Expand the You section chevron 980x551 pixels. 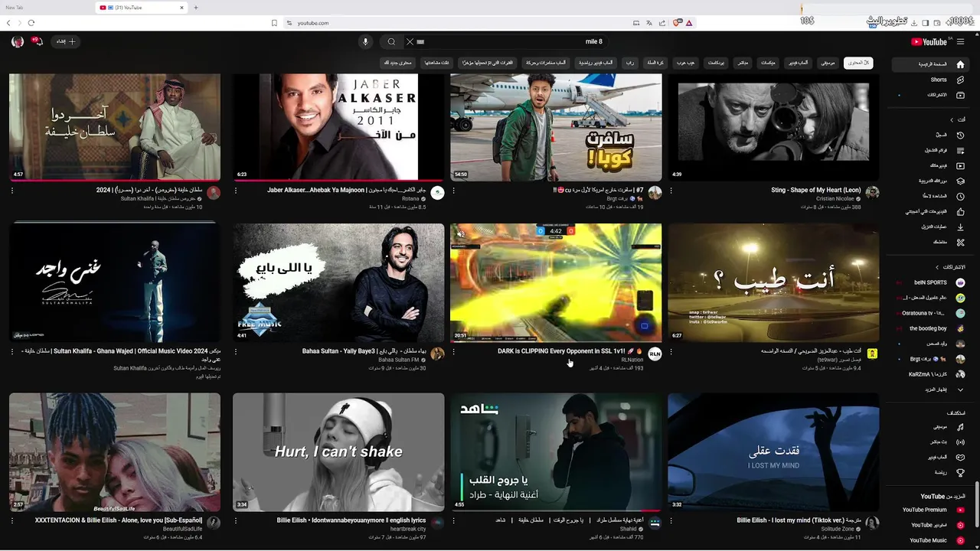click(951, 120)
